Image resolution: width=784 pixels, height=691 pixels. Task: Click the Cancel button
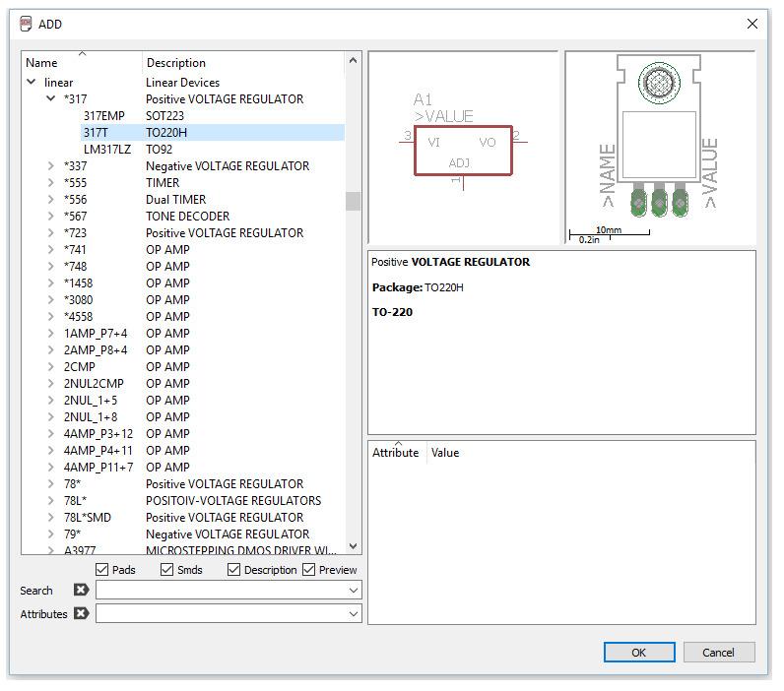[x=718, y=652]
